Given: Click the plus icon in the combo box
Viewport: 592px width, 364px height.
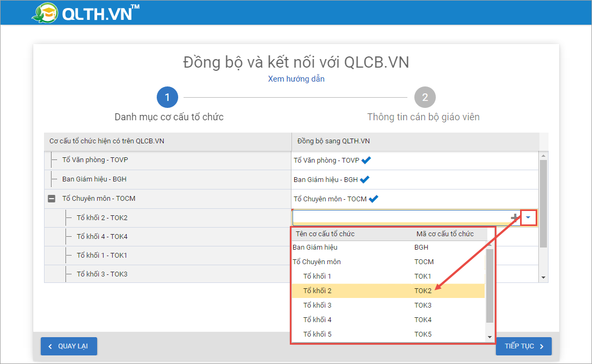Looking at the screenshot, I should [x=514, y=217].
